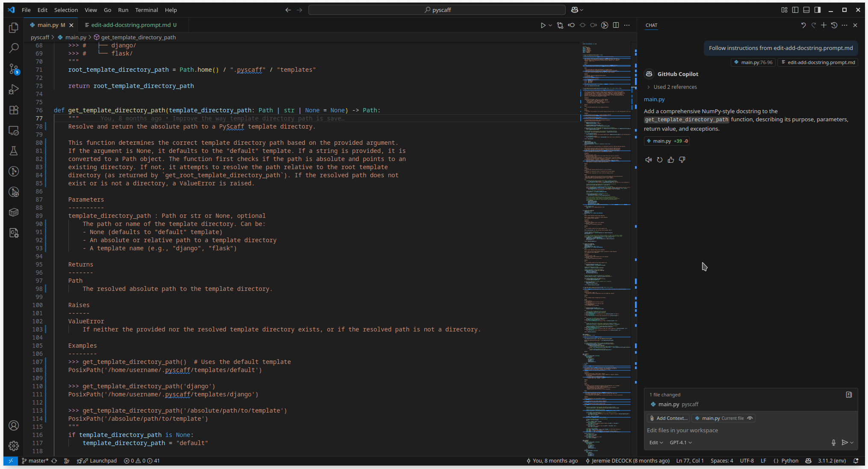Open chat history icon
Image resolution: width=868 pixels, height=469 pixels.
click(x=834, y=25)
